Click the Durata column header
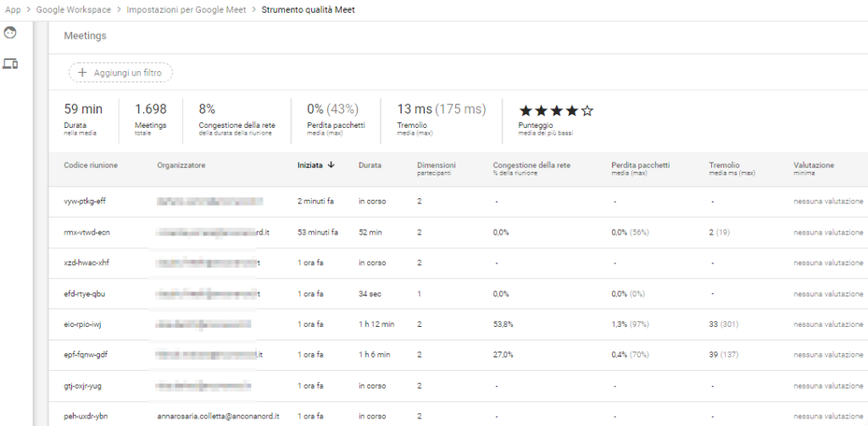868x426 pixels. tap(370, 166)
